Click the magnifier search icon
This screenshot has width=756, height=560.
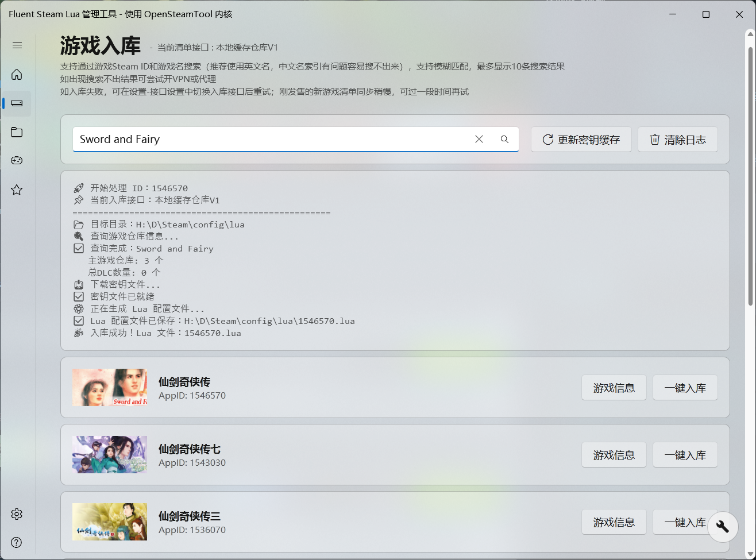tap(504, 139)
